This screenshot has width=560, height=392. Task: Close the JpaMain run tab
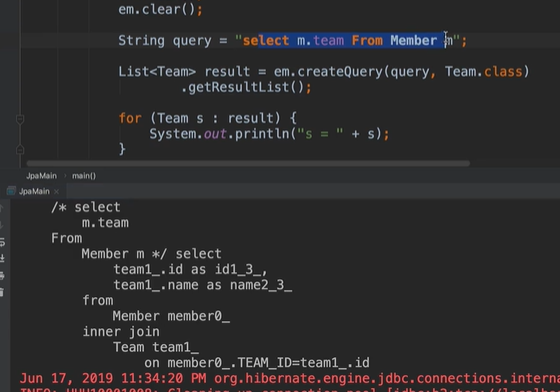tap(56, 192)
